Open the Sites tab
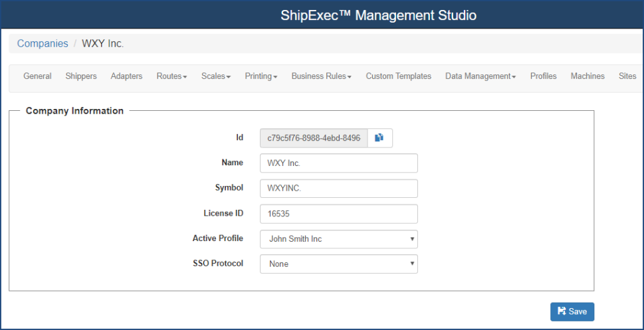Viewport: 644px width, 330px height. (627, 76)
